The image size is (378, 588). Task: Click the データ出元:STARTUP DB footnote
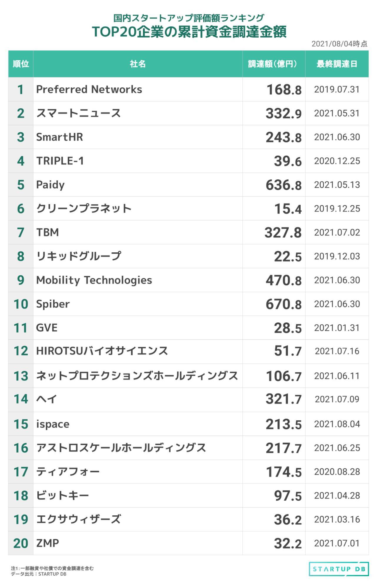click(x=39, y=574)
